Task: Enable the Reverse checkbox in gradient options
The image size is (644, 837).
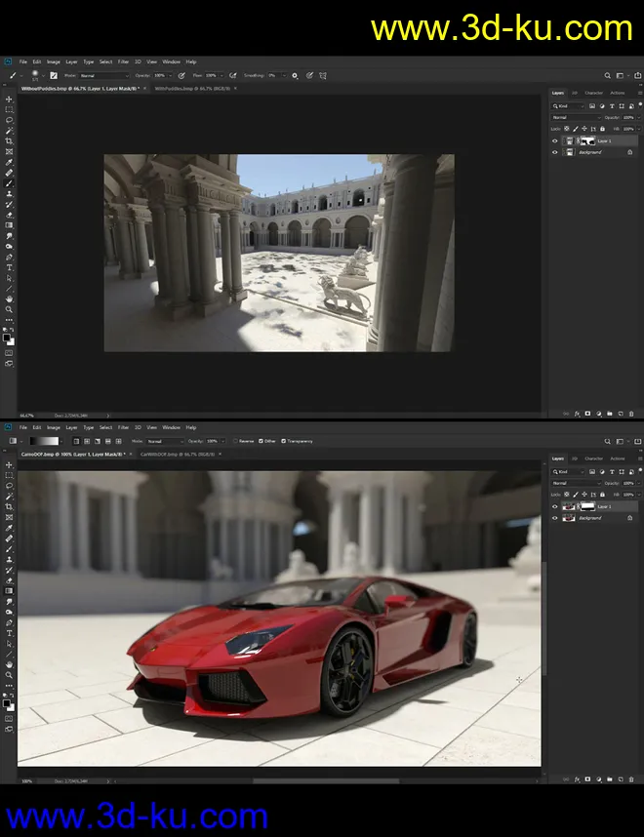Action: point(234,441)
